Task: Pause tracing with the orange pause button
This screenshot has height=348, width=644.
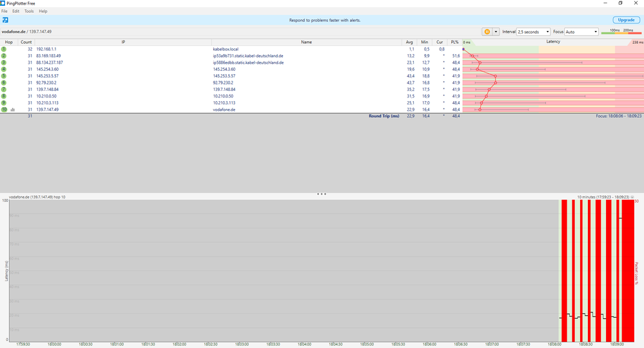Action: (x=487, y=32)
